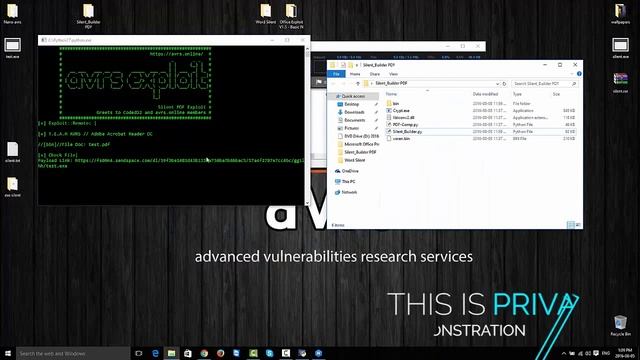
Task: Sort files by Size column
Action: point(556,94)
